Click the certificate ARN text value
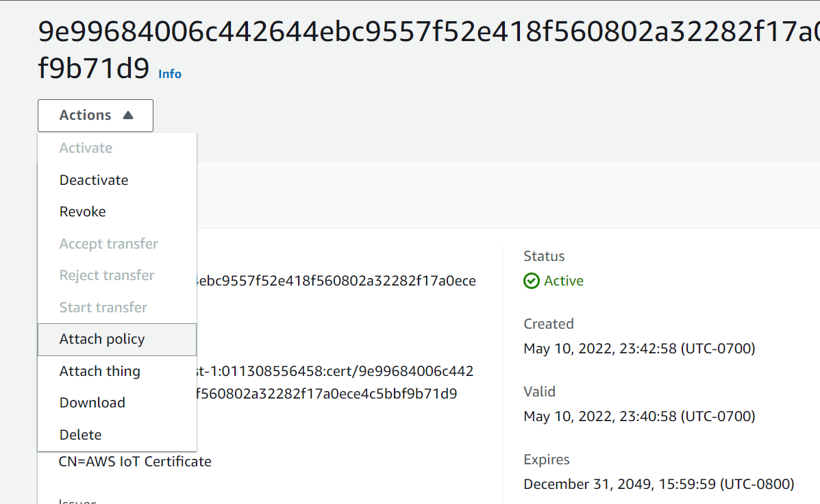 pos(335,382)
